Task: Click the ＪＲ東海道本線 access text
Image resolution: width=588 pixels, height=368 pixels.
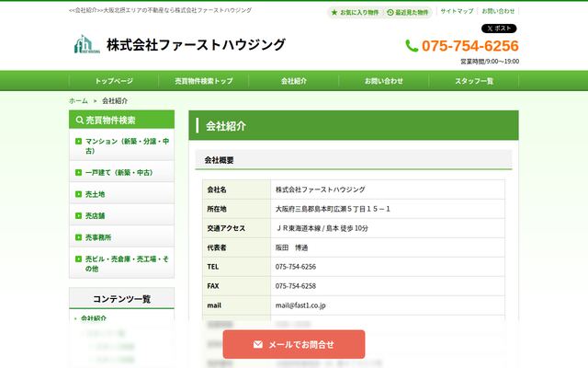Action: [x=322, y=228]
